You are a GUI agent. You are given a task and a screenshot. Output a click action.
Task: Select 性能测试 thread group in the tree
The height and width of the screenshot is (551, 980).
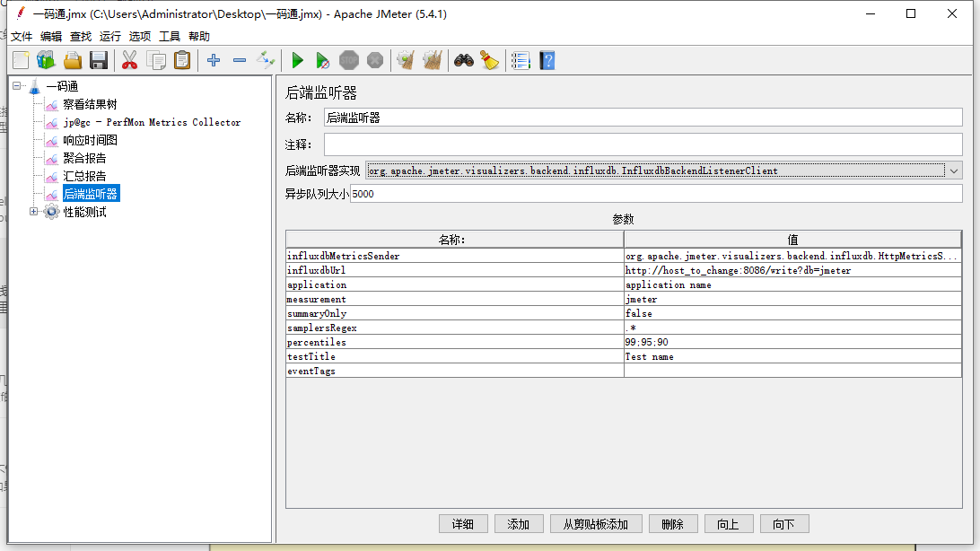[84, 213]
